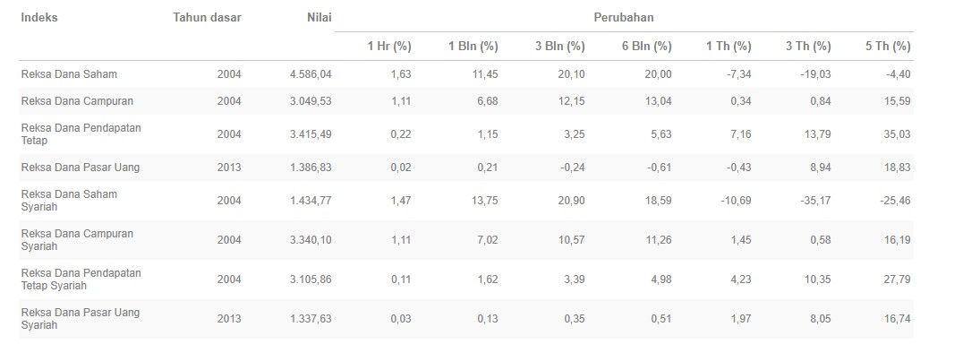Open Reksa Dana Pendapatan Tetap index
The image size is (980, 344).
click(81, 134)
